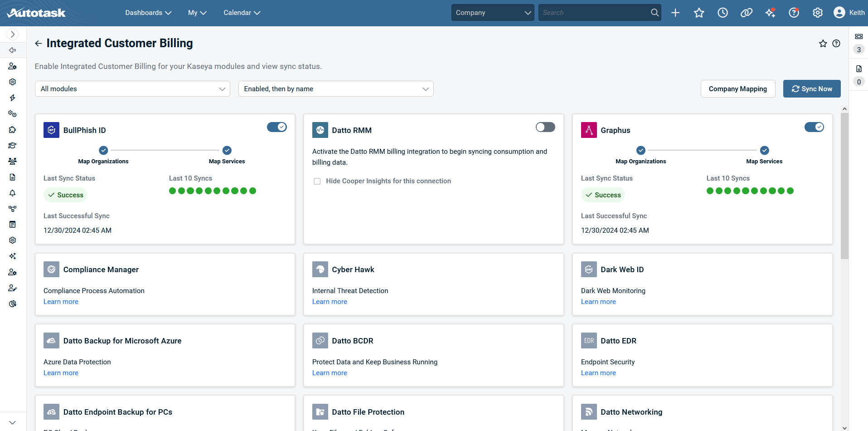Bookmark this page with the star icon
Image resolution: width=868 pixels, height=431 pixels.
pos(823,44)
